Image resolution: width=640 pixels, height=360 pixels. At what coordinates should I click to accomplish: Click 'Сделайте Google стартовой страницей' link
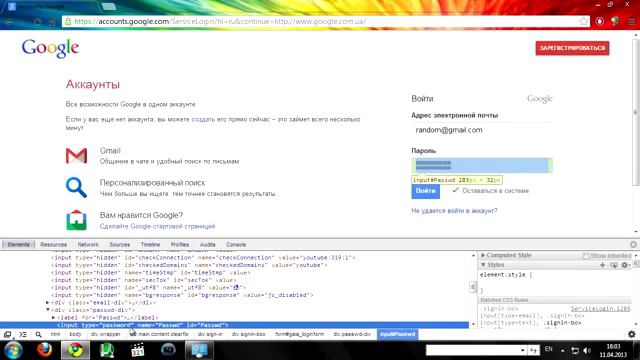coord(157,226)
